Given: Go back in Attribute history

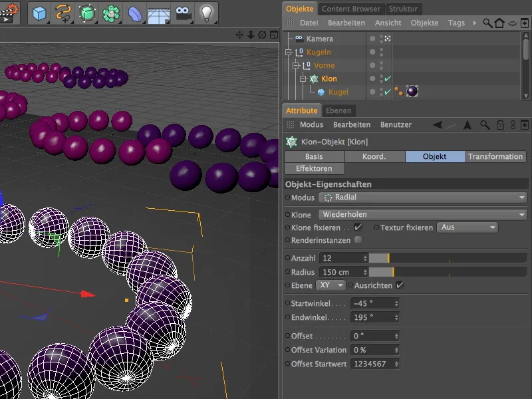Looking at the screenshot, I should pyautogui.click(x=438, y=125).
